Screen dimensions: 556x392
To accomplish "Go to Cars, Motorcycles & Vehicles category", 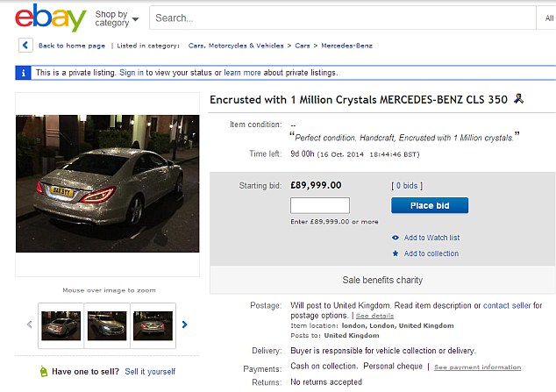I will point(234,46).
